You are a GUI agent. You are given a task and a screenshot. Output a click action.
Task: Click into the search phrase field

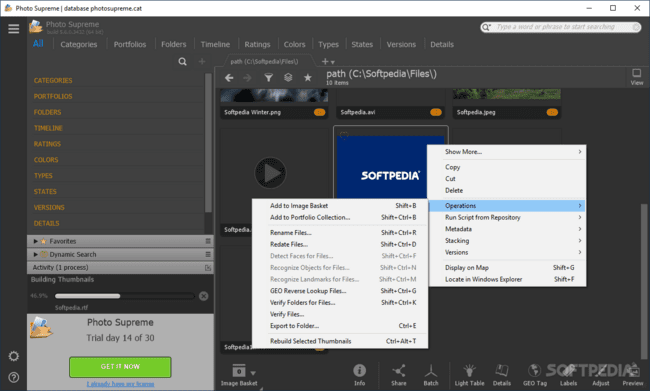(561, 27)
